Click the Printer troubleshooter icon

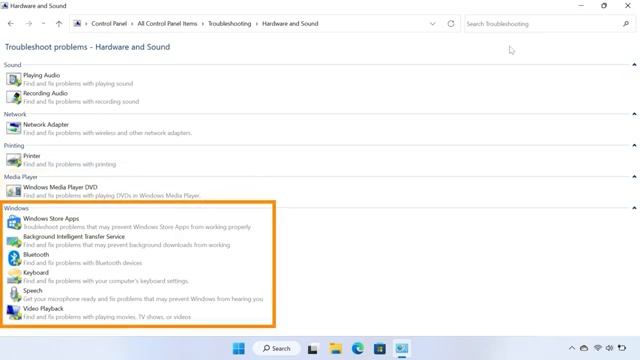13,160
